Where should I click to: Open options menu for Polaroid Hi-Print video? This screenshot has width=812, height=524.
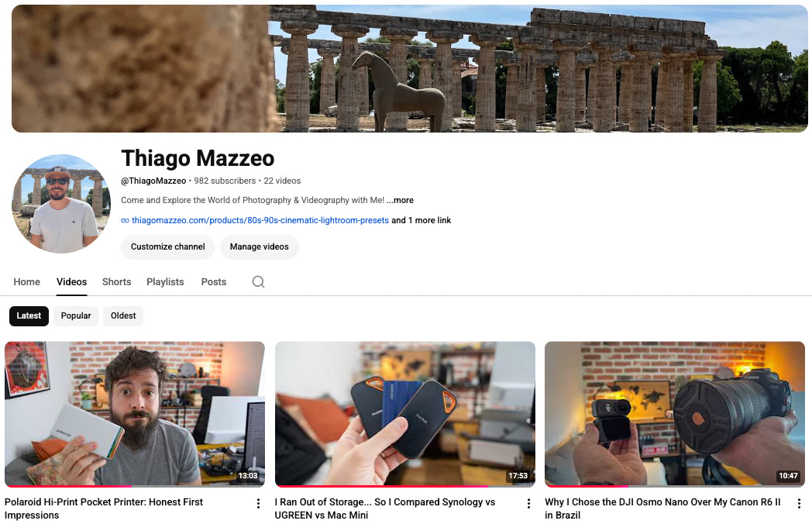(x=259, y=504)
